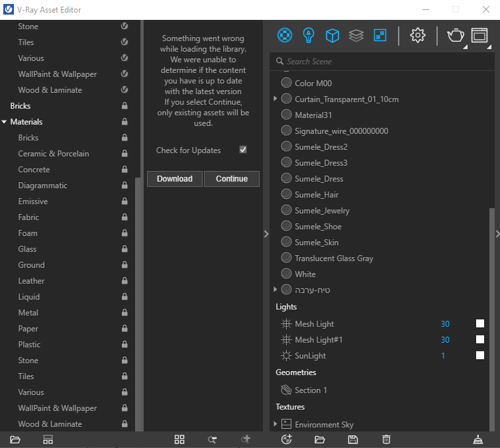Uncheck the Check for Updates checkbox
The width and height of the screenshot is (500, 448).
tap(243, 150)
